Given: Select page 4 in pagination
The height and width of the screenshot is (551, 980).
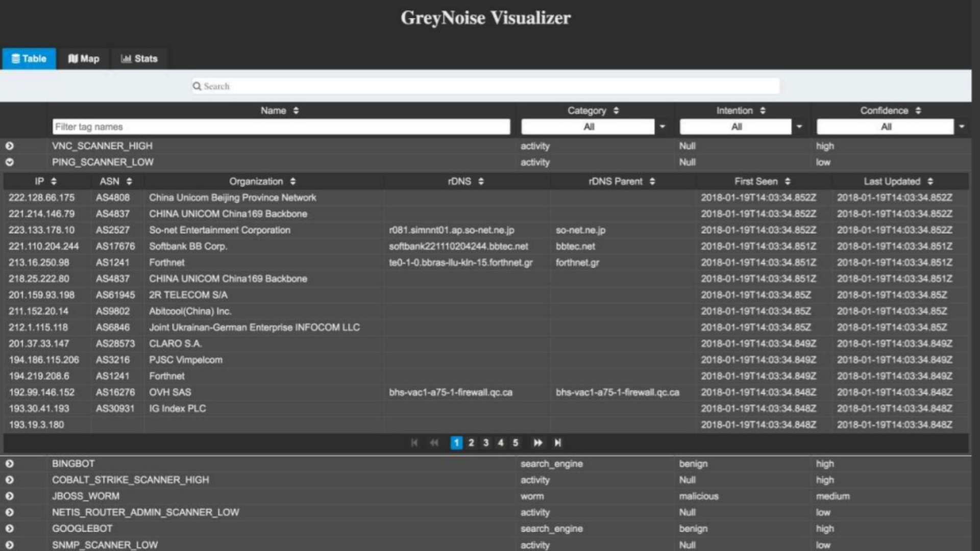Looking at the screenshot, I should coord(501,443).
